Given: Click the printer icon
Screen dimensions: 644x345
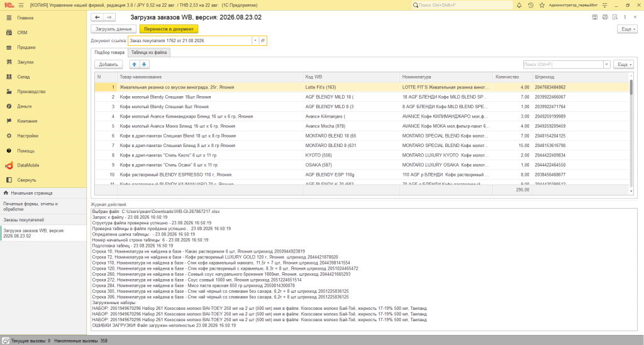Looking at the screenshot, I should [605, 17].
